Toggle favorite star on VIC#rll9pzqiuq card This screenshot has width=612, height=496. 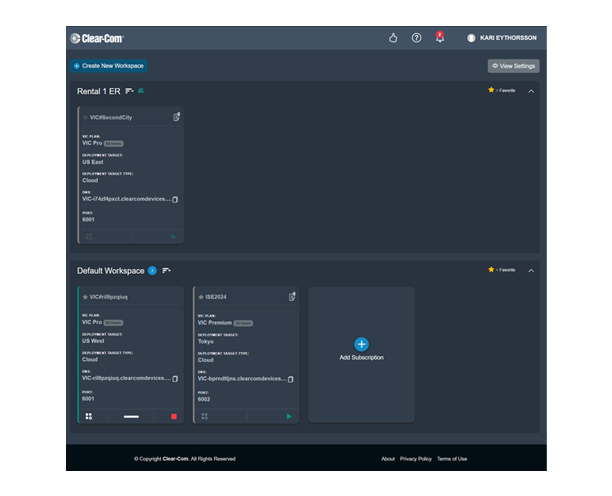point(86,297)
